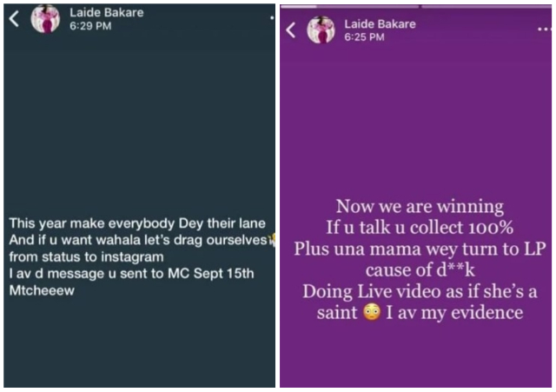Click the 6:25 PM timestamp
This screenshot has height=392, width=556.
tap(364, 37)
